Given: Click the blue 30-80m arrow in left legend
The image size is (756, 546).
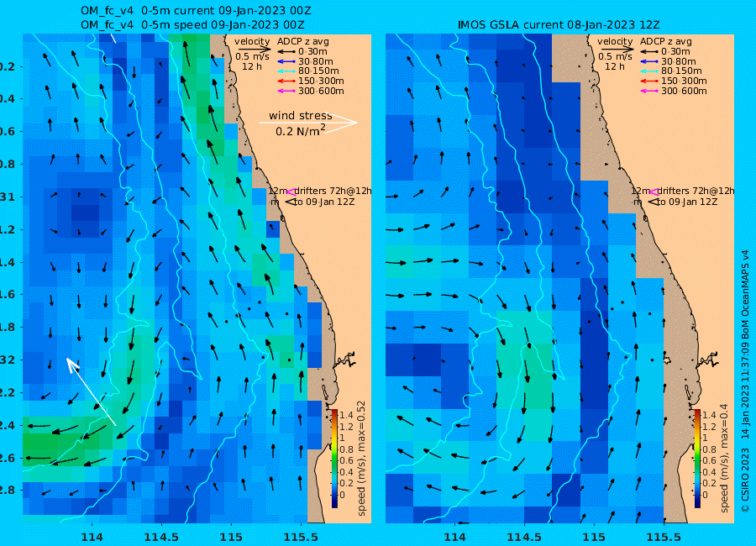Looking at the screenshot, I should 286,61.
